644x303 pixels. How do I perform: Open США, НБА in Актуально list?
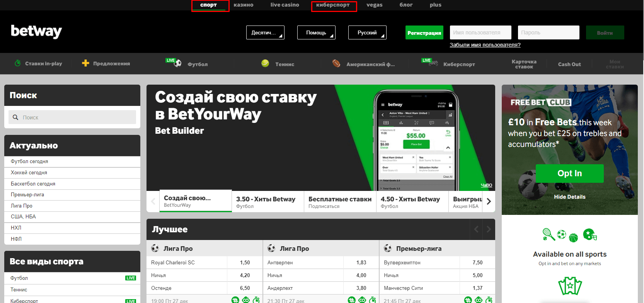(x=72, y=217)
